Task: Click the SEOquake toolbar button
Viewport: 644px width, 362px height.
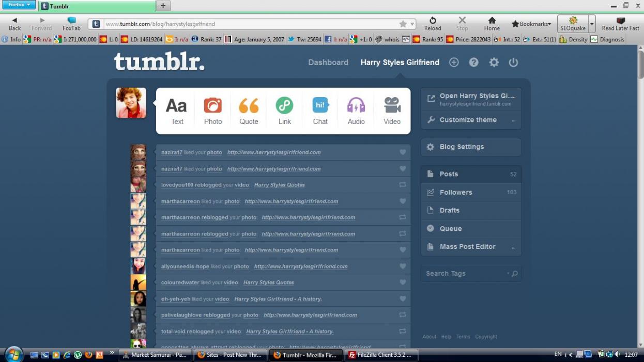Action: click(x=573, y=24)
